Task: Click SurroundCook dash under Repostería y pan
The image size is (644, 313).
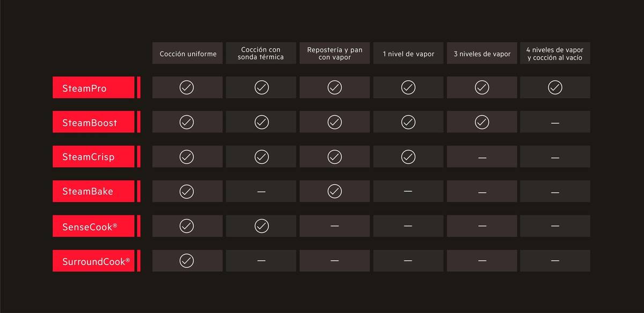Action: [335, 261]
